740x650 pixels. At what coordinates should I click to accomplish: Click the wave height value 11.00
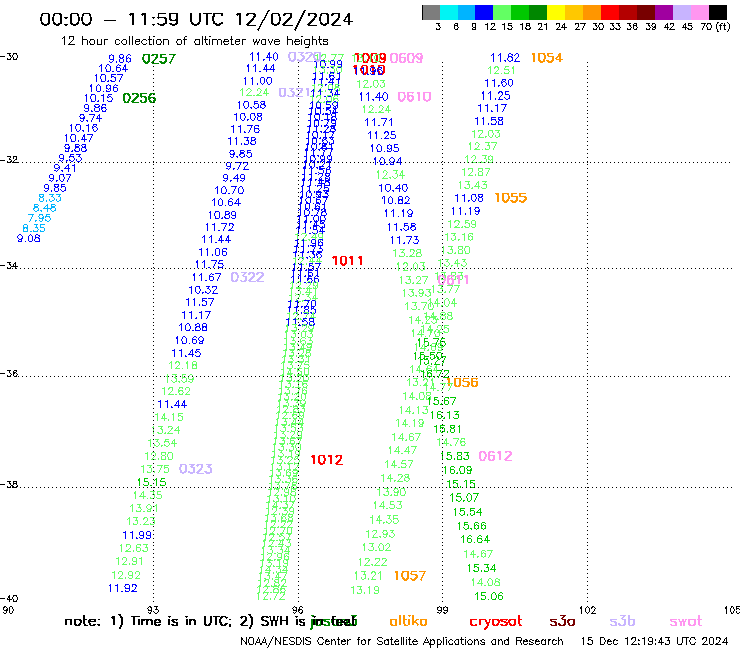click(258, 81)
